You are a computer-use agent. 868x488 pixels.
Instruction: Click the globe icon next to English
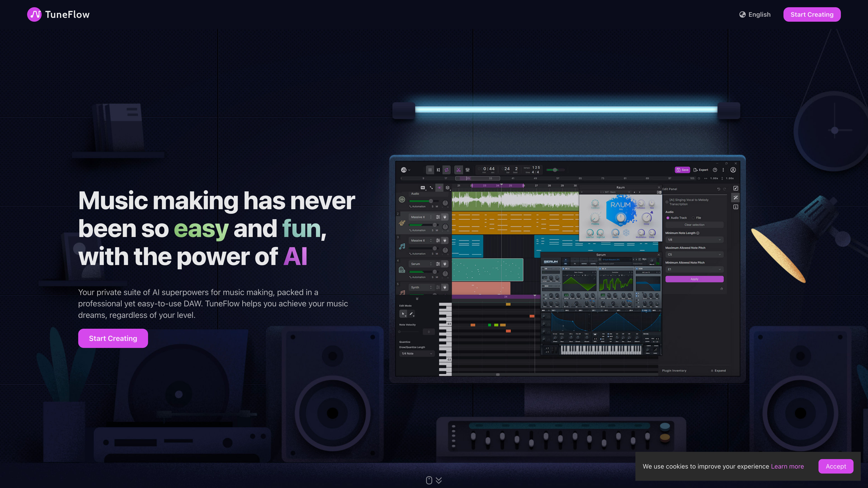pos(742,14)
